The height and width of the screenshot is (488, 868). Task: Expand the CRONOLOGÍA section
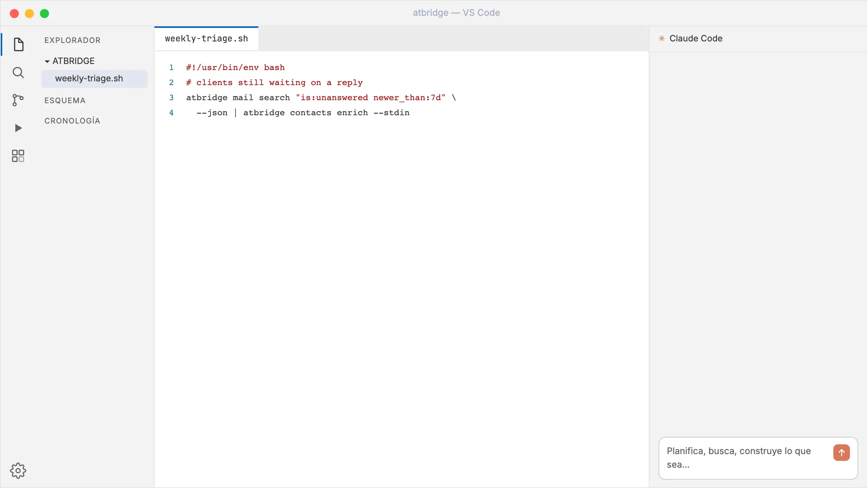pos(72,121)
